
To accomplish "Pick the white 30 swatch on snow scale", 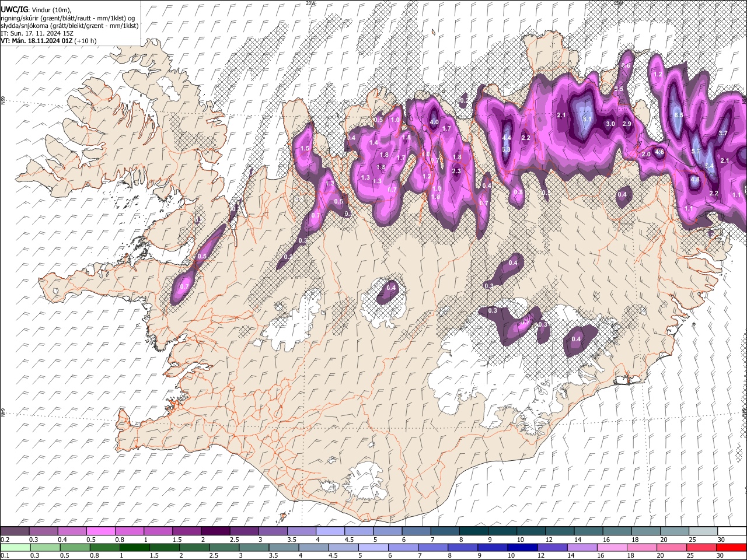I will (x=732, y=531).
